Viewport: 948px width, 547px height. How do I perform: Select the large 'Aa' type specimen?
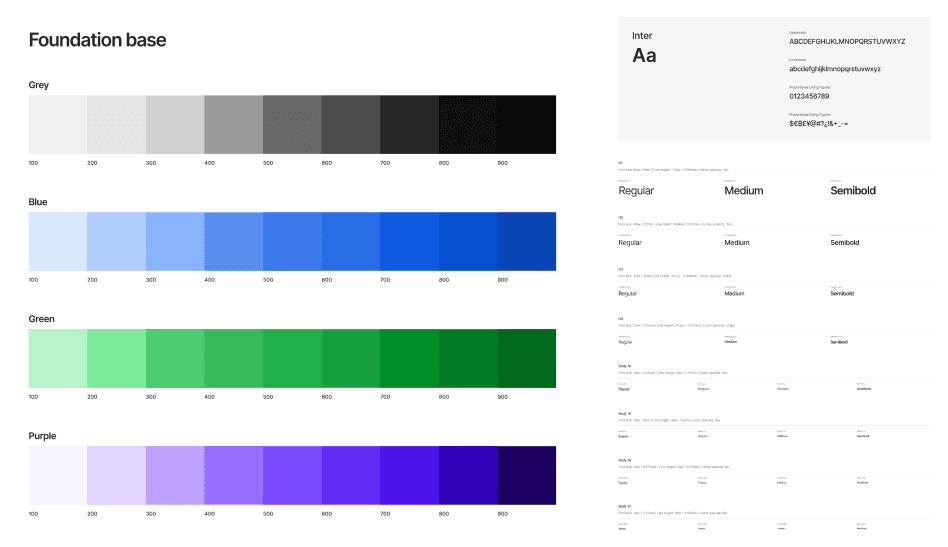click(x=644, y=56)
